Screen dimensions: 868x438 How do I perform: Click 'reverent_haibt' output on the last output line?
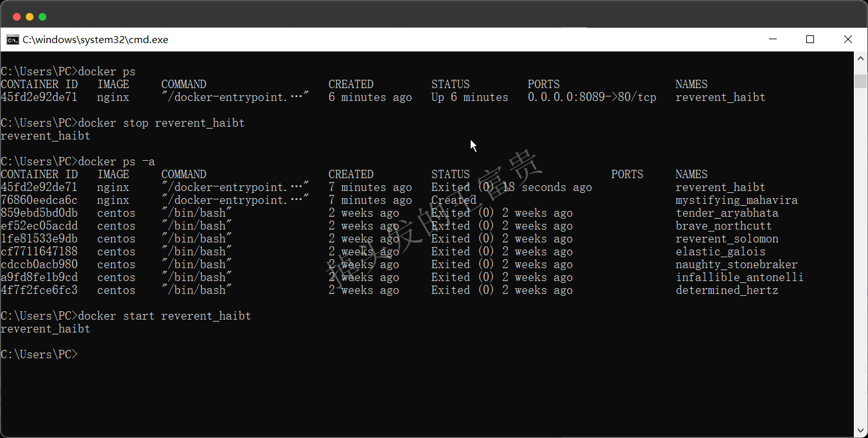46,329
